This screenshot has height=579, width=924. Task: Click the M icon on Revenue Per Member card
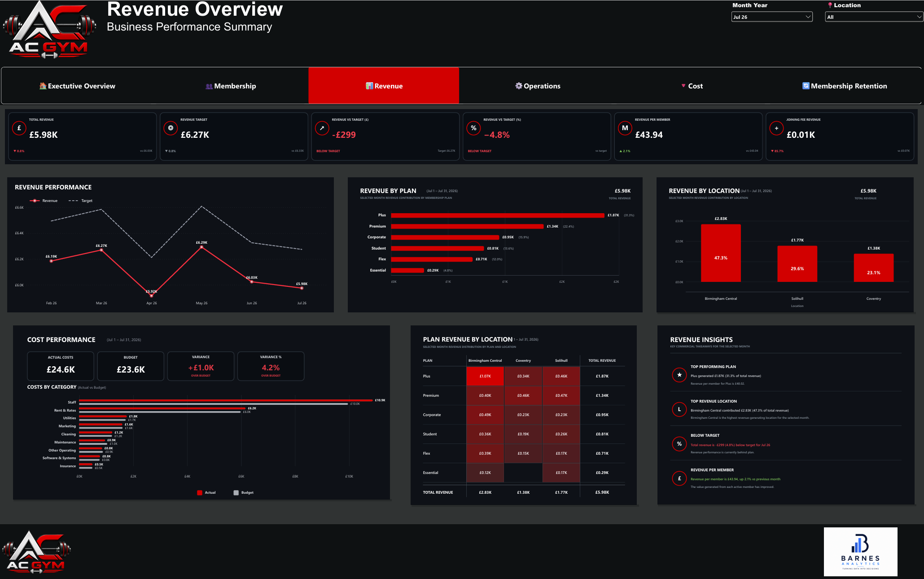(625, 128)
